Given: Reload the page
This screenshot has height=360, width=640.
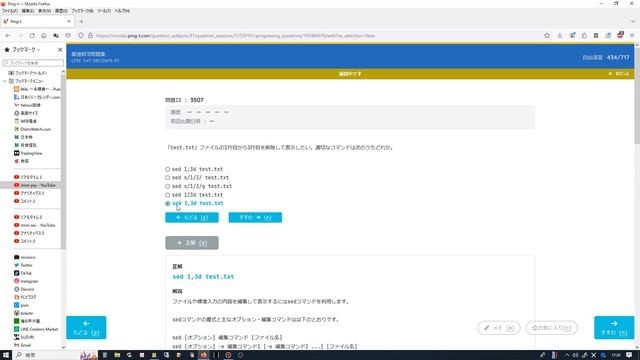Looking at the screenshot, I should [x=32, y=36].
